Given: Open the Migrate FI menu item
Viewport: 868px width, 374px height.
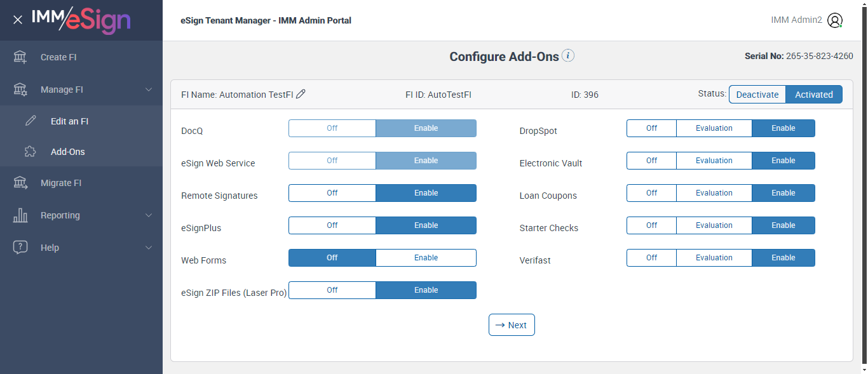Looking at the screenshot, I should 61,183.
